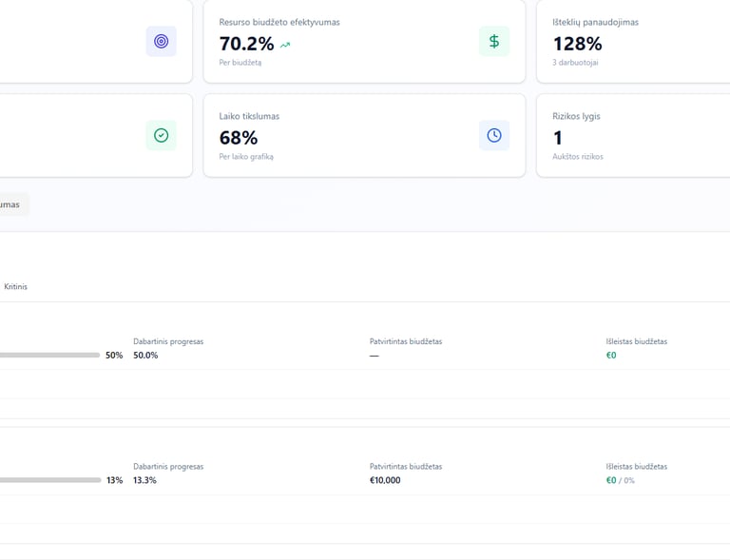Click the "Rizikos lygis" label
Viewport: 730px width, 560px height.
tap(576, 116)
